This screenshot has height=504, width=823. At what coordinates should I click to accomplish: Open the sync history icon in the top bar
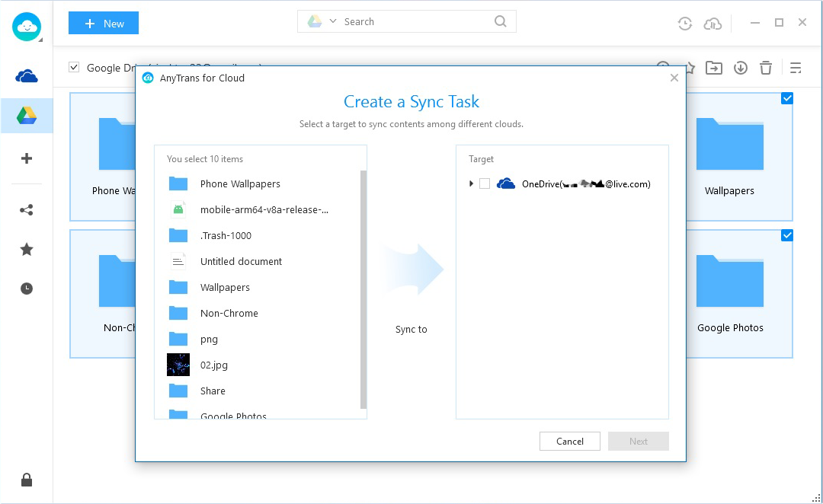point(684,23)
